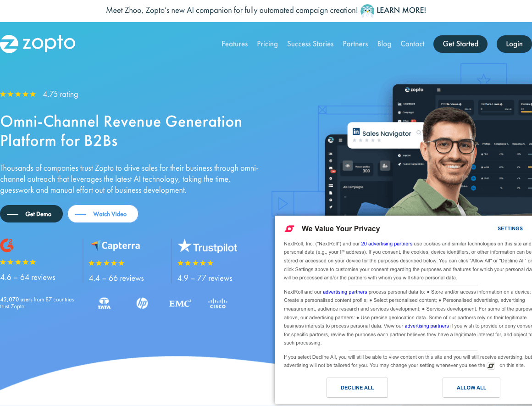Click the hamburger menu in dashboard mockup
Viewport: 532px width, 406px height.
tap(439, 90)
